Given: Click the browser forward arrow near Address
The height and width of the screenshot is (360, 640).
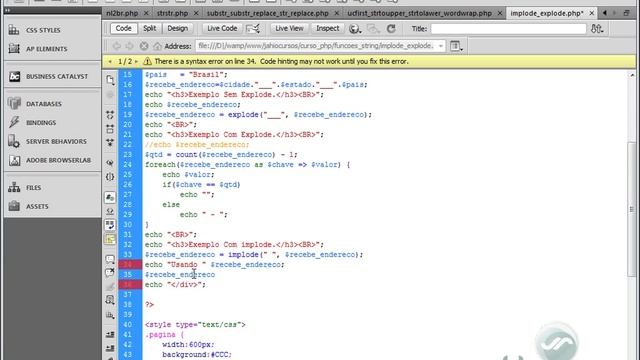Looking at the screenshot, I should [129, 46].
